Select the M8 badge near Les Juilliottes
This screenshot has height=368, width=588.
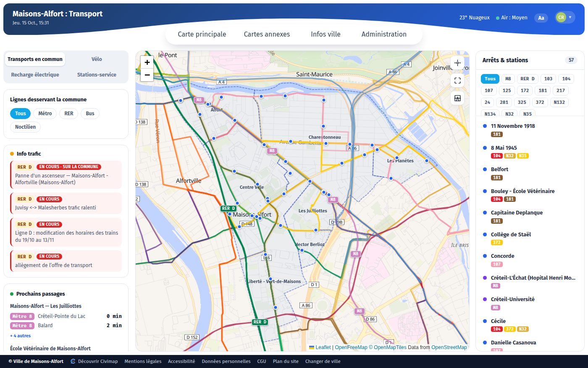[333, 200]
